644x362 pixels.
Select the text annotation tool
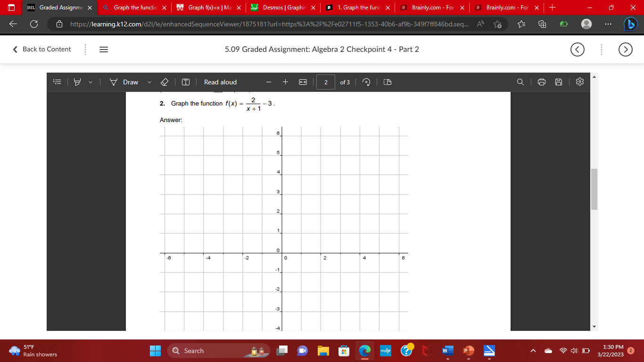click(185, 82)
